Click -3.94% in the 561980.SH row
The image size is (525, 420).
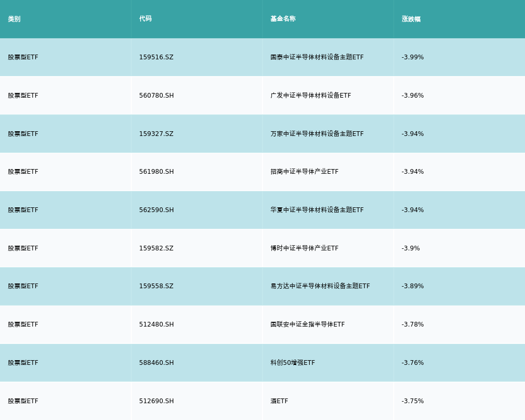(413, 172)
